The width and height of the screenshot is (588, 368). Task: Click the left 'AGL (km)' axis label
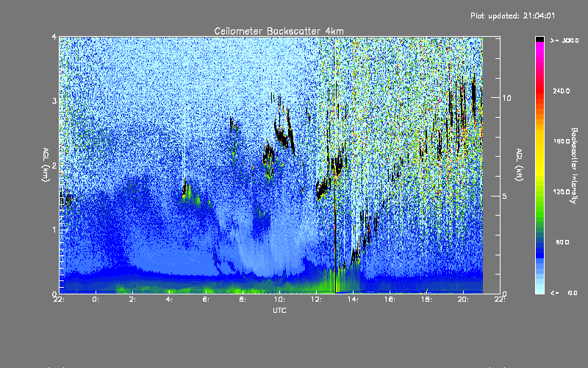click(x=46, y=165)
